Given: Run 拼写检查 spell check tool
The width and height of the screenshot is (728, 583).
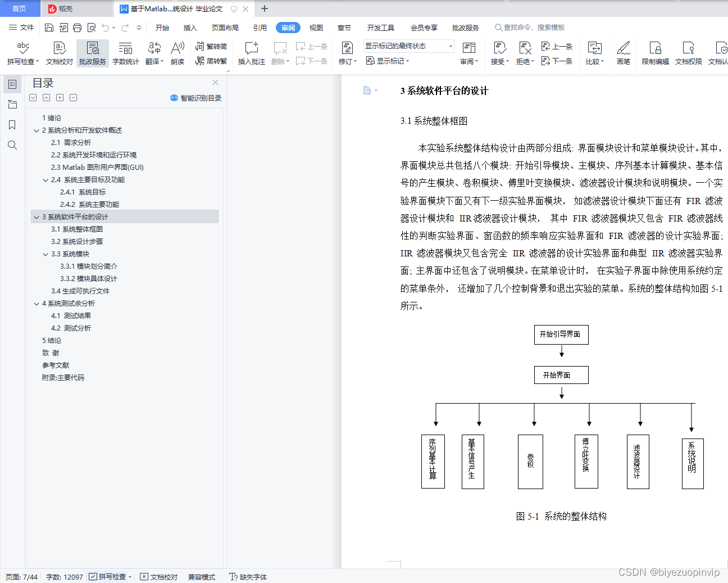Looking at the screenshot, I should pyautogui.click(x=23, y=53).
